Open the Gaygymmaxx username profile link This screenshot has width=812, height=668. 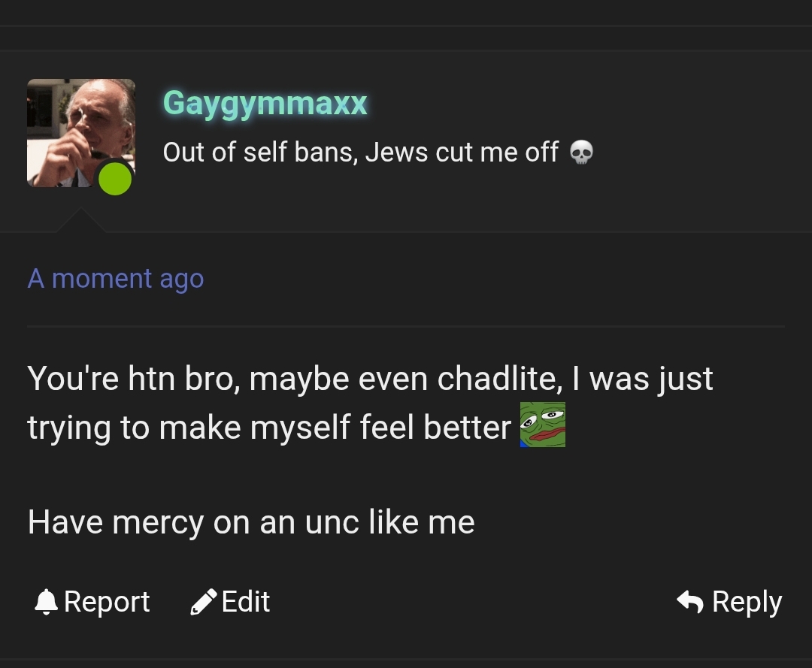click(265, 103)
